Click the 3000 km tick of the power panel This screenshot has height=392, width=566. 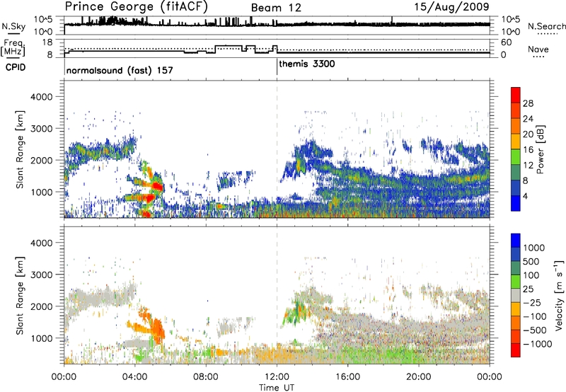pos(41,129)
